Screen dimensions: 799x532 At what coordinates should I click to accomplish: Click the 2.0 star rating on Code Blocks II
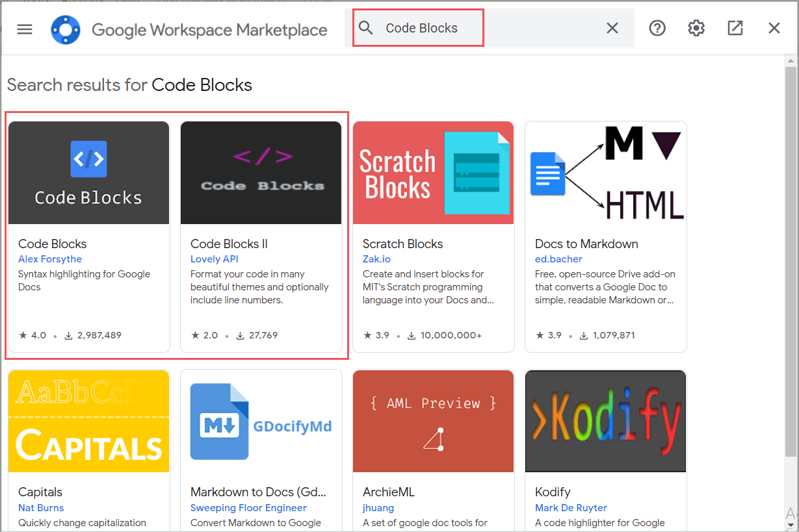205,335
